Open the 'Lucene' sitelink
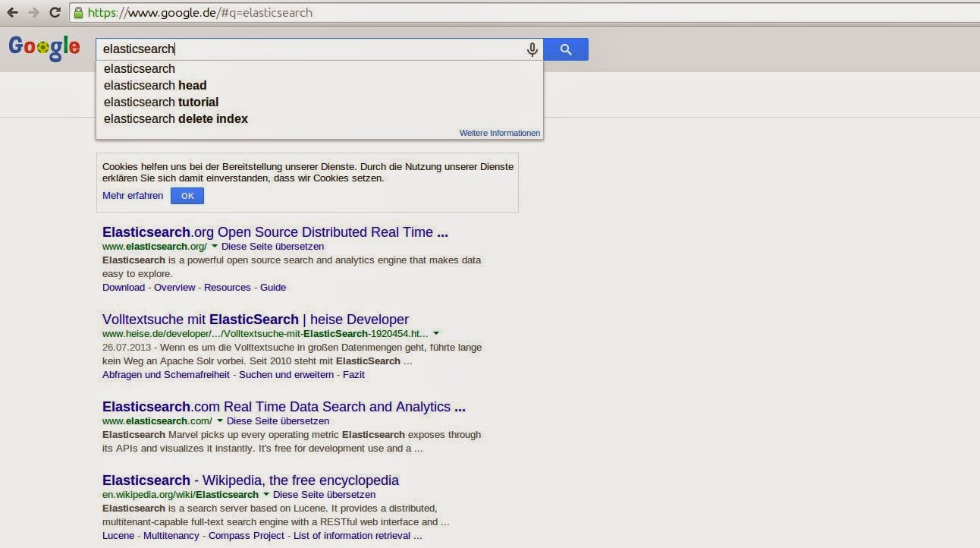Image resolution: width=980 pixels, height=548 pixels. tap(118, 536)
